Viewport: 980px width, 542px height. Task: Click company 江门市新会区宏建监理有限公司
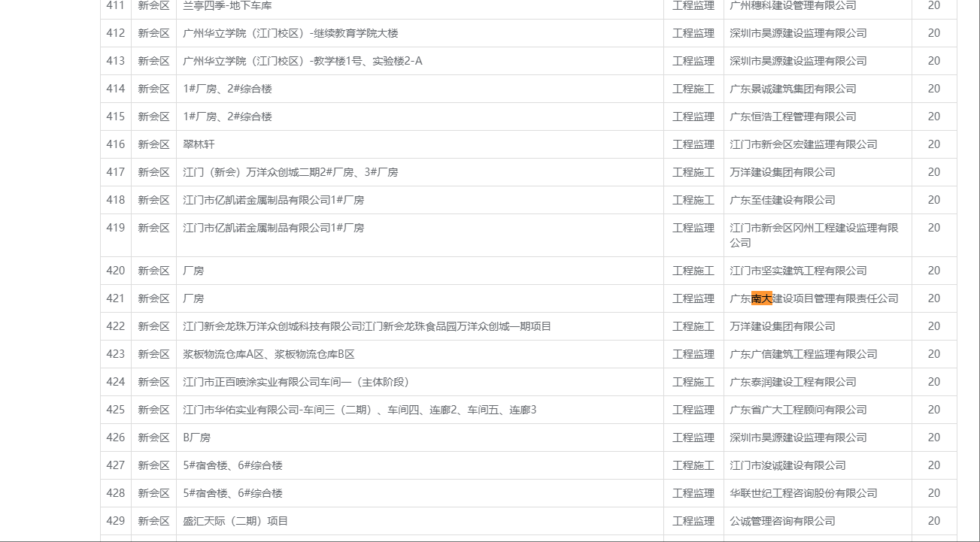pyautogui.click(x=803, y=144)
